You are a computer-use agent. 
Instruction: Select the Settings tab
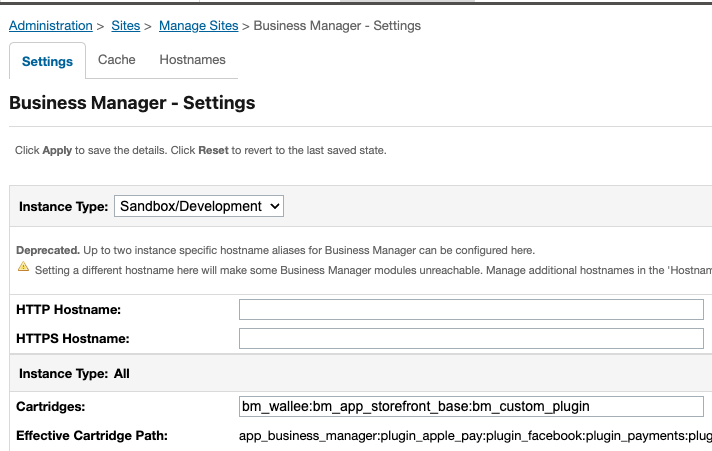[47, 61]
